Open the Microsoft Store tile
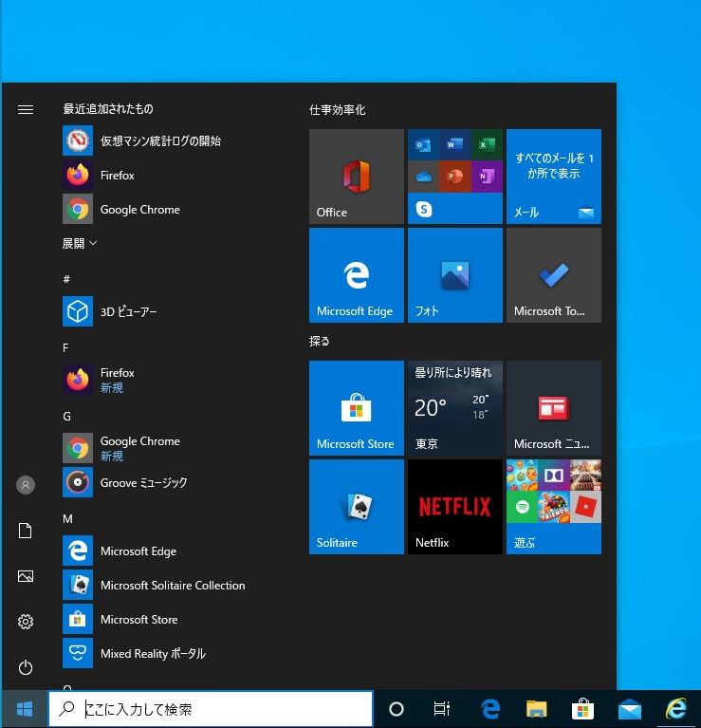 pyautogui.click(x=357, y=408)
